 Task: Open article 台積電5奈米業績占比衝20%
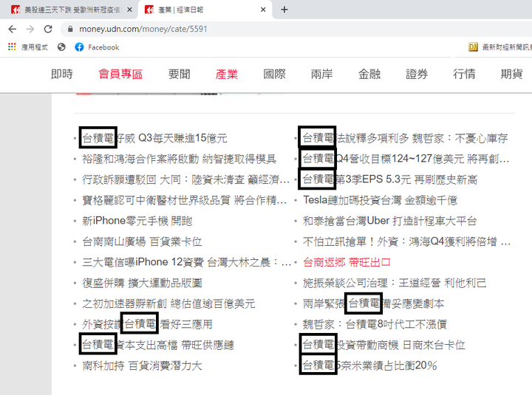(370, 365)
